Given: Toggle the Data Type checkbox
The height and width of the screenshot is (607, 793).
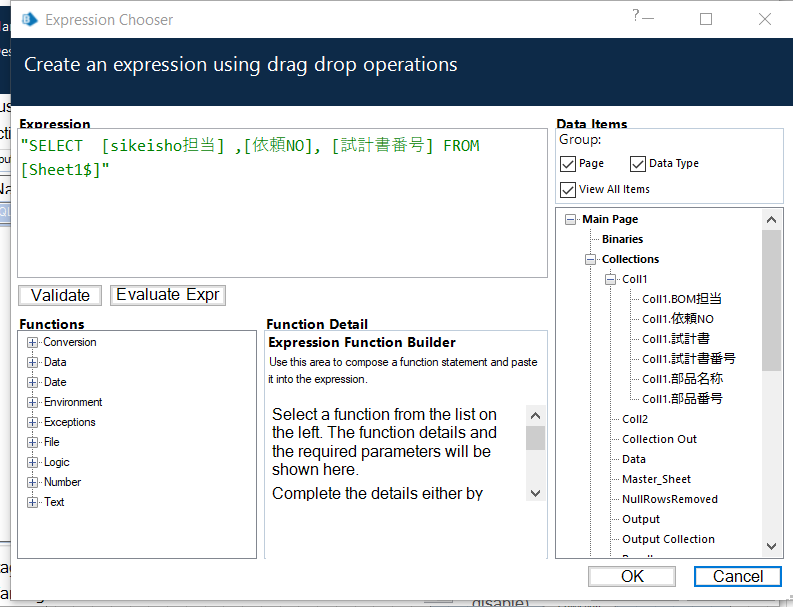Looking at the screenshot, I should click(x=638, y=164).
